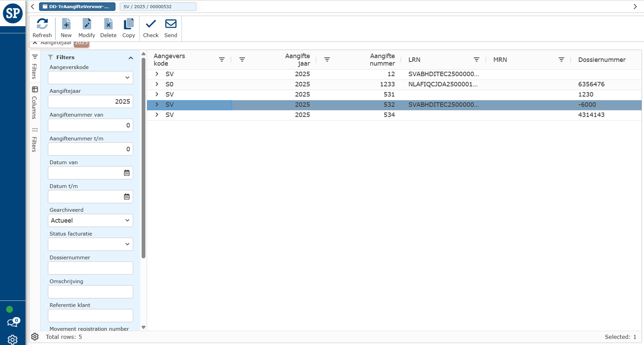Click the Refresh toolbar icon

[42, 24]
